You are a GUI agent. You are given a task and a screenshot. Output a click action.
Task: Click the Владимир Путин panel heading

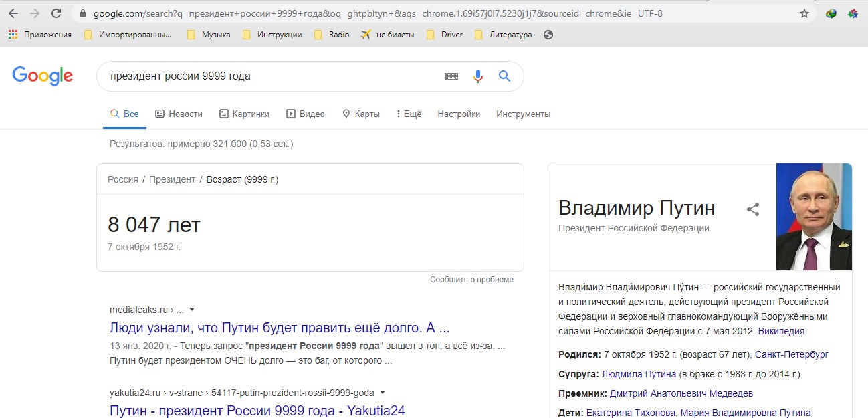[637, 208]
